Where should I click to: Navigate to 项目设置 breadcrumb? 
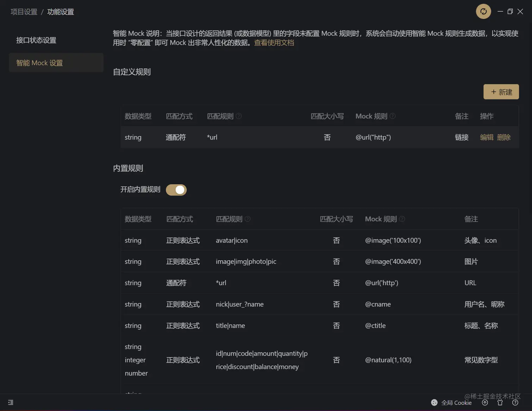pos(23,12)
